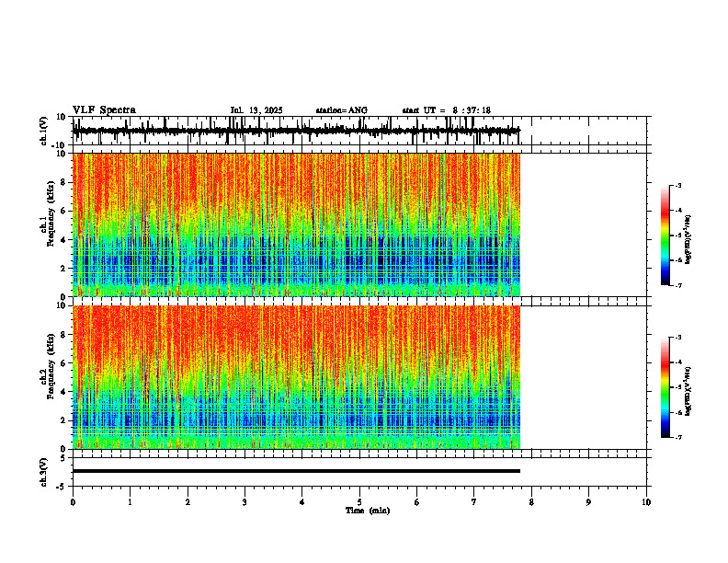Click tick label "1" on the Time axis
Viewport: 728px width, 563px height.
130,502
